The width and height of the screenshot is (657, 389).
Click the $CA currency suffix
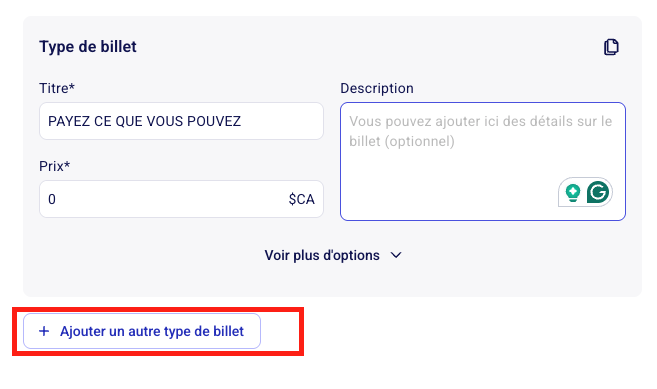click(x=301, y=199)
